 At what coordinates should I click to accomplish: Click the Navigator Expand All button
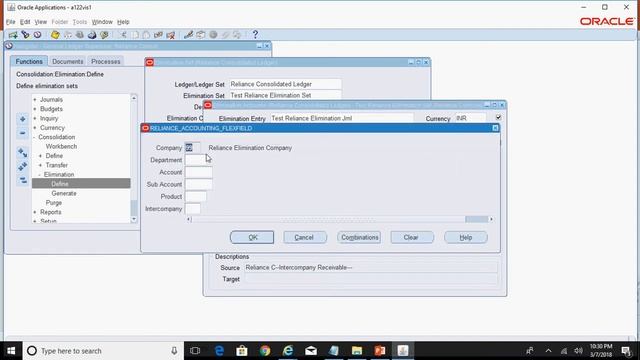[22, 167]
